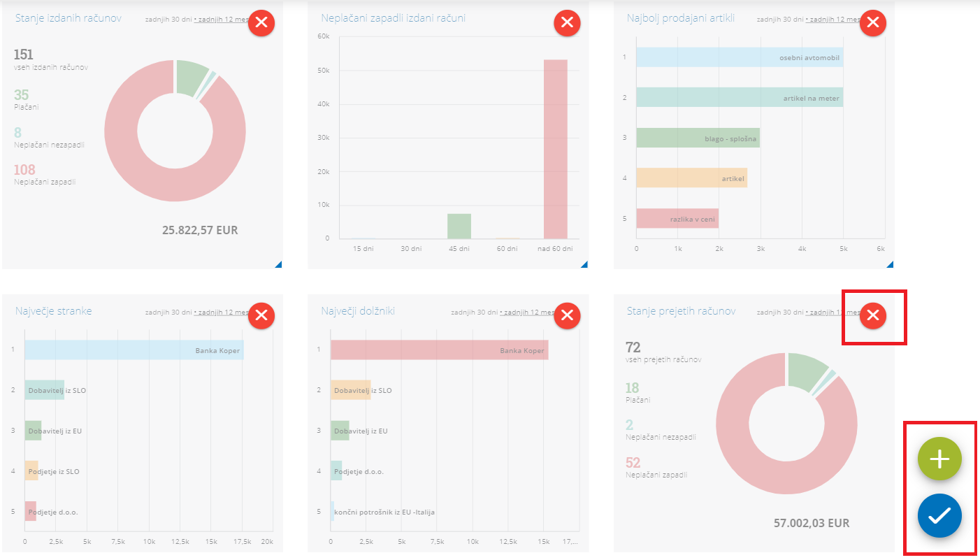Click resize corner of Stanje izdanih računov widget
The image size is (980, 560).
tap(278, 264)
